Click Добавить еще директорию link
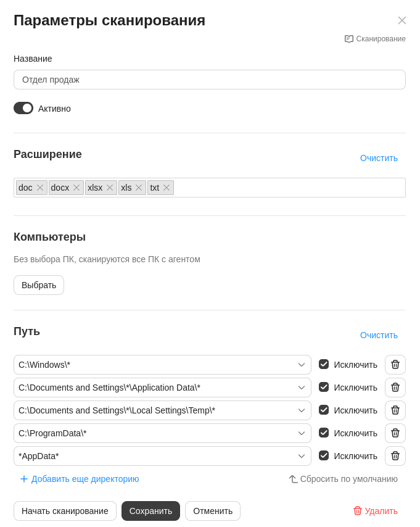The image size is (420, 527). pyautogui.click(x=80, y=479)
